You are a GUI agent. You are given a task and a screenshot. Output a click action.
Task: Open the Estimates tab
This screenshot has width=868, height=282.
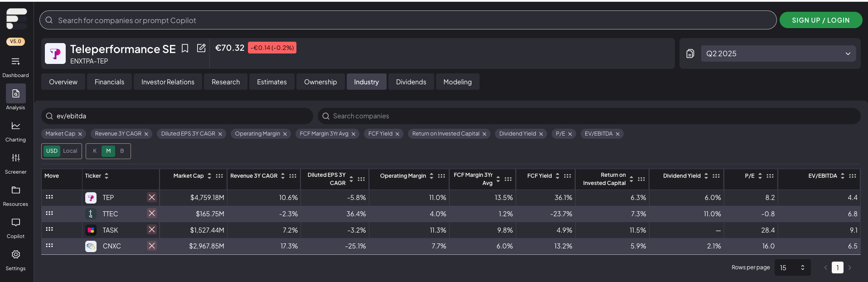tap(272, 82)
